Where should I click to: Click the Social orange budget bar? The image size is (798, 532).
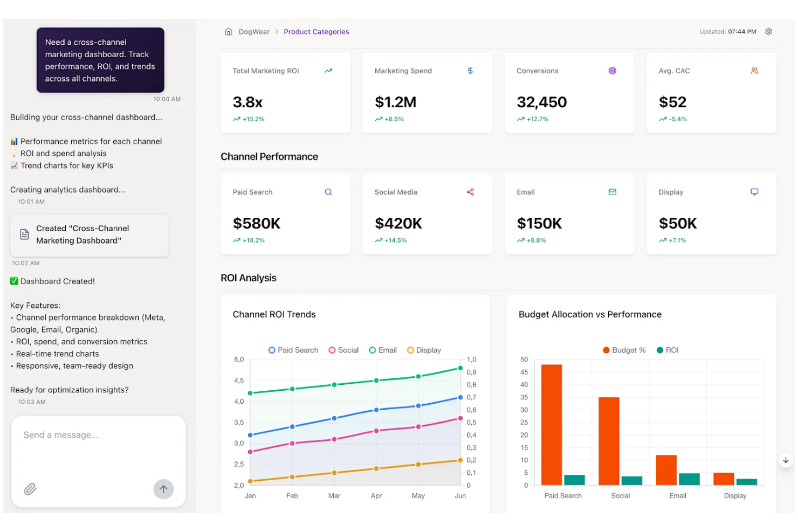click(609, 441)
